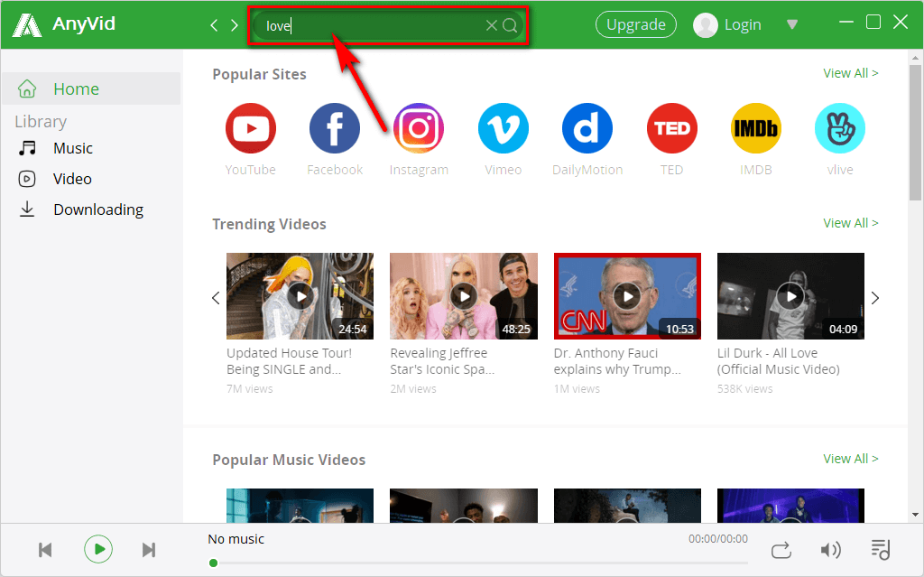Image resolution: width=924 pixels, height=577 pixels.
Task: Open title 'Lil Durk - All Love (Official Music Video)'
Action: coord(779,361)
